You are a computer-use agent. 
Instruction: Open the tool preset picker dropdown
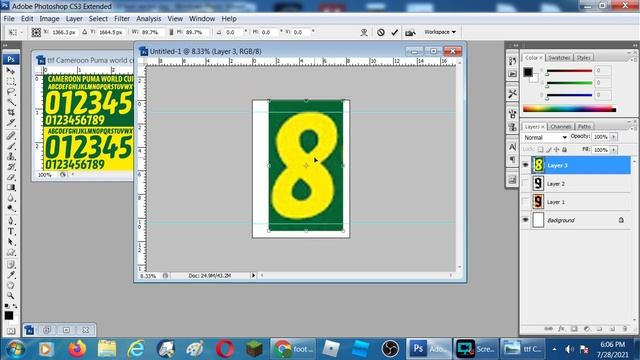tap(15, 32)
